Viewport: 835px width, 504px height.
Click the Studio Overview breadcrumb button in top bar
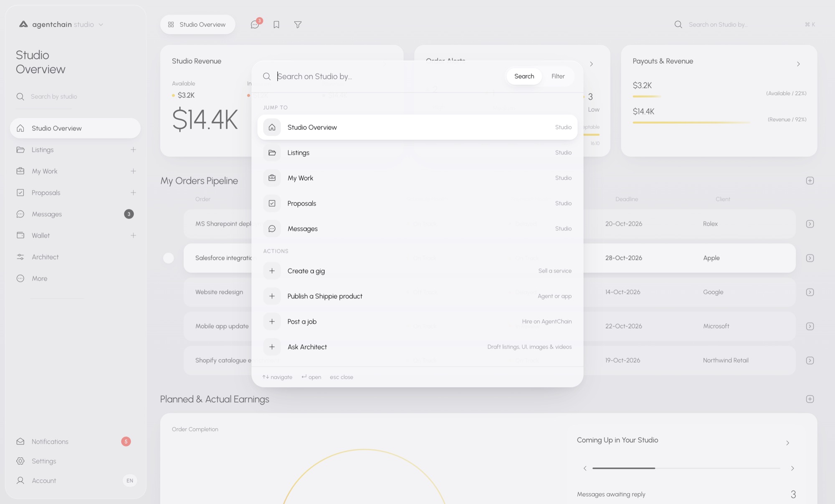tap(197, 25)
